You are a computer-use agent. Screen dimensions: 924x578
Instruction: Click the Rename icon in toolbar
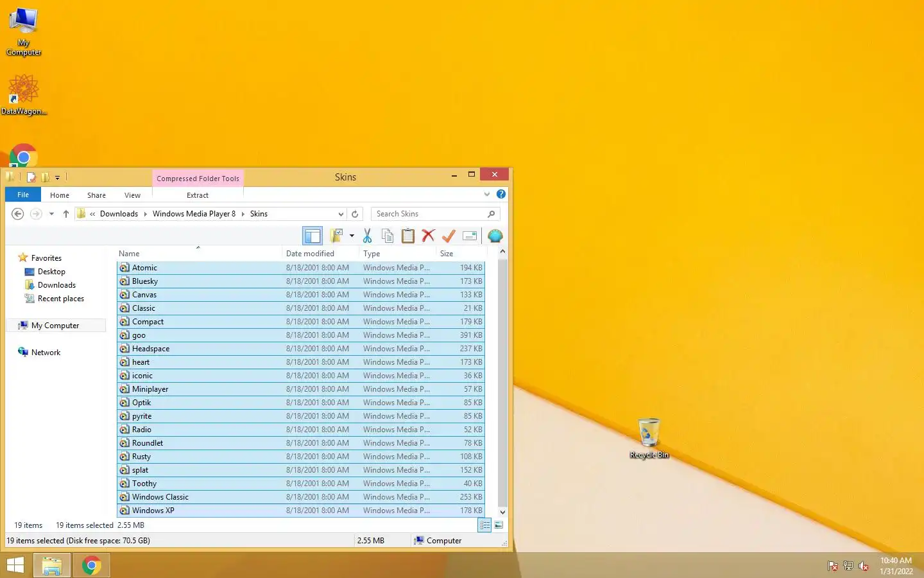coord(470,236)
